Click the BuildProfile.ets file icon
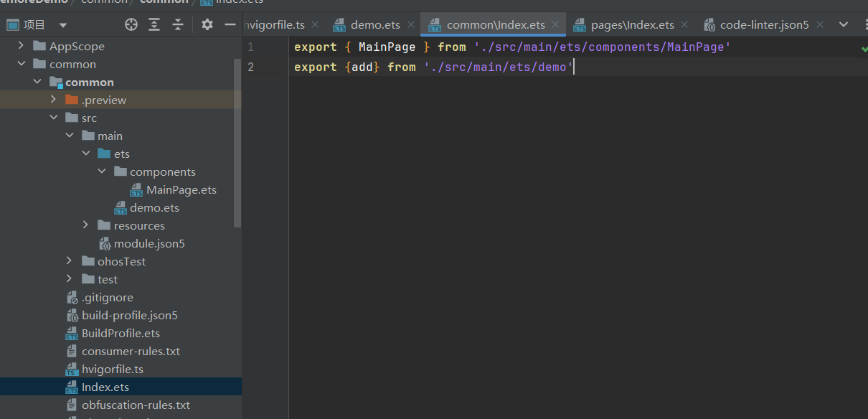 72,334
